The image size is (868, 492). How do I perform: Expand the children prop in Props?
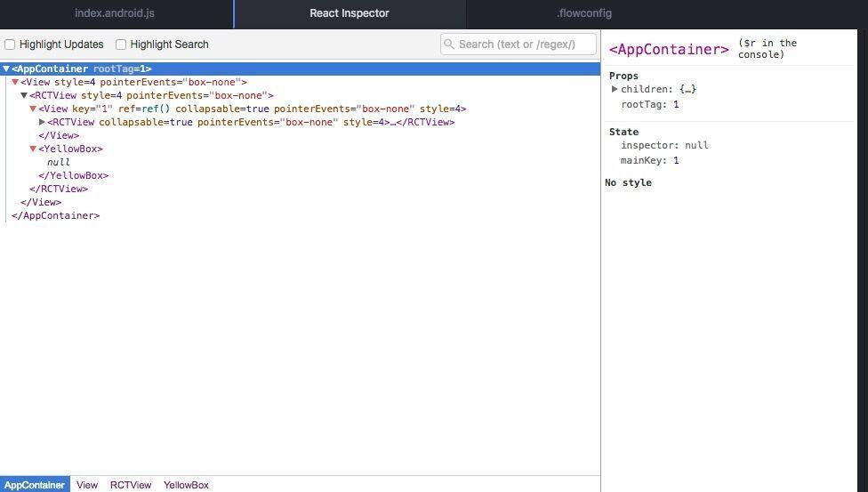614,89
